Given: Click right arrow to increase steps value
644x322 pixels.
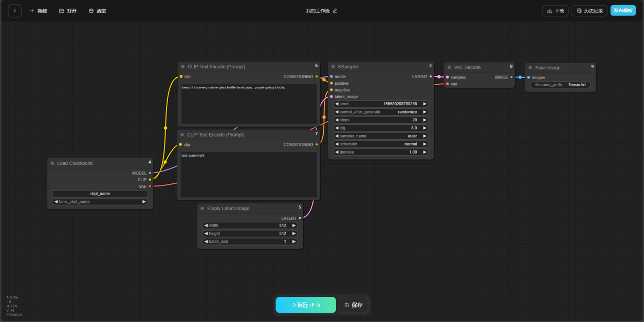Looking at the screenshot, I should [425, 120].
